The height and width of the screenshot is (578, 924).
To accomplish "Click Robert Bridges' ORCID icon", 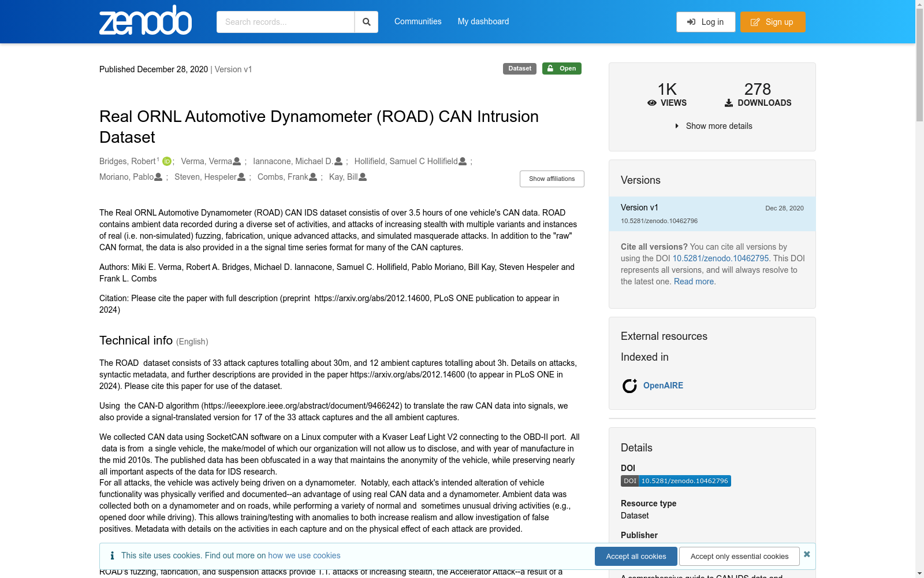I will point(167,161).
